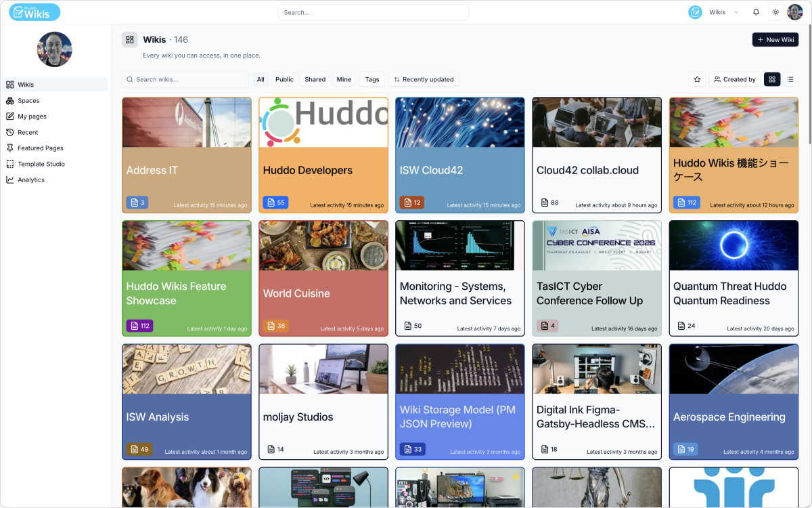Image resolution: width=812 pixels, height=508 pixels.
Task: Open the notifications bell
Action: click(x=757, y=12)
